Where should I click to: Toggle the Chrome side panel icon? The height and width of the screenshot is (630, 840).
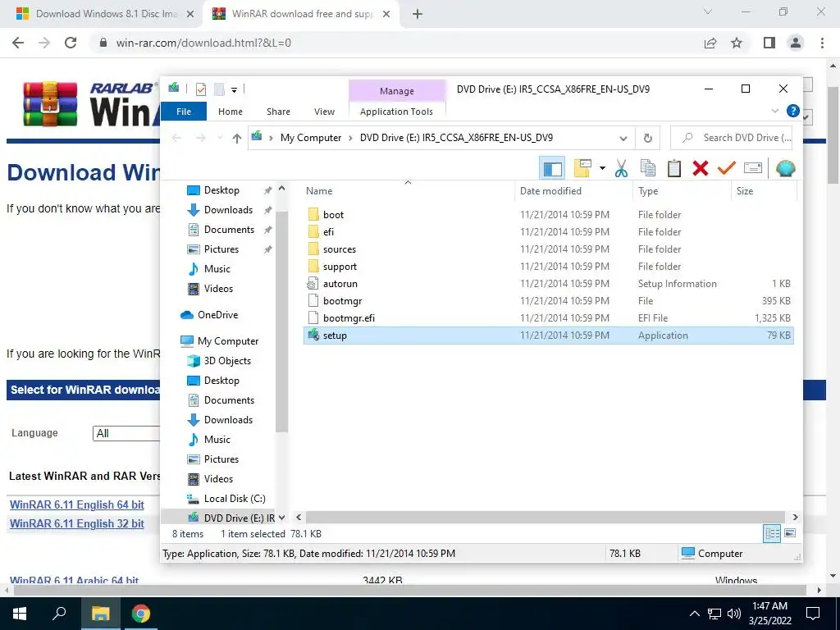769,43
